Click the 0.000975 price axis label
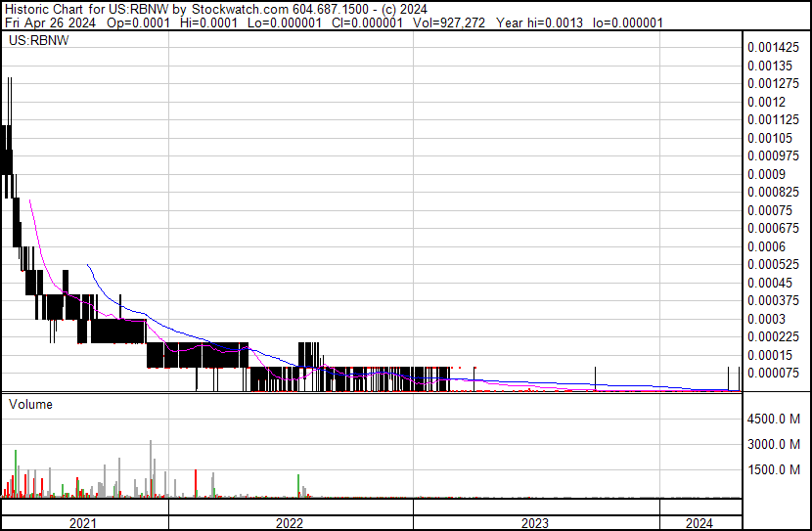The width and height of the screenshot is (812, 531). [773, 155]
